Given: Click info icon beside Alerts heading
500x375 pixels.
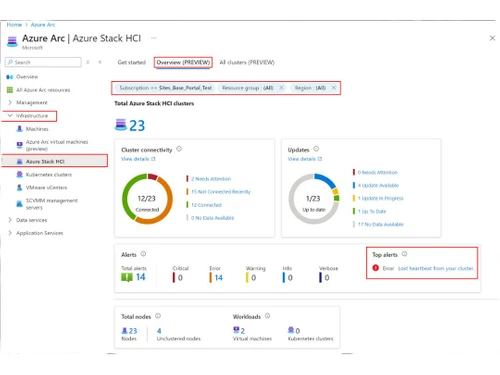Looking at the screenshot, I should click(143, 254).
